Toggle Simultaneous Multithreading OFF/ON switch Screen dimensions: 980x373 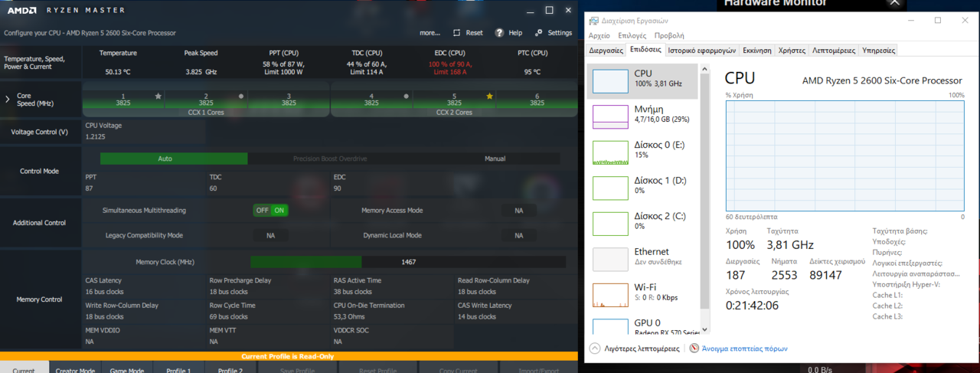[x=270, y=210]
